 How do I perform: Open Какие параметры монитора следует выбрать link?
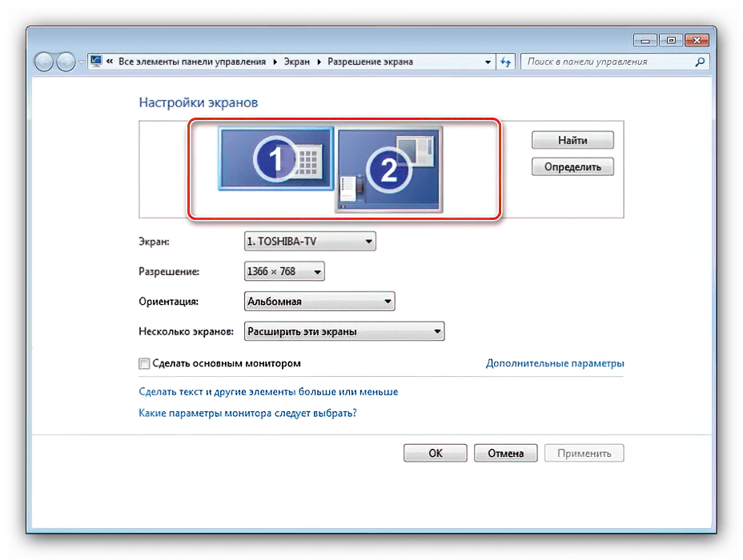(247, 414)
